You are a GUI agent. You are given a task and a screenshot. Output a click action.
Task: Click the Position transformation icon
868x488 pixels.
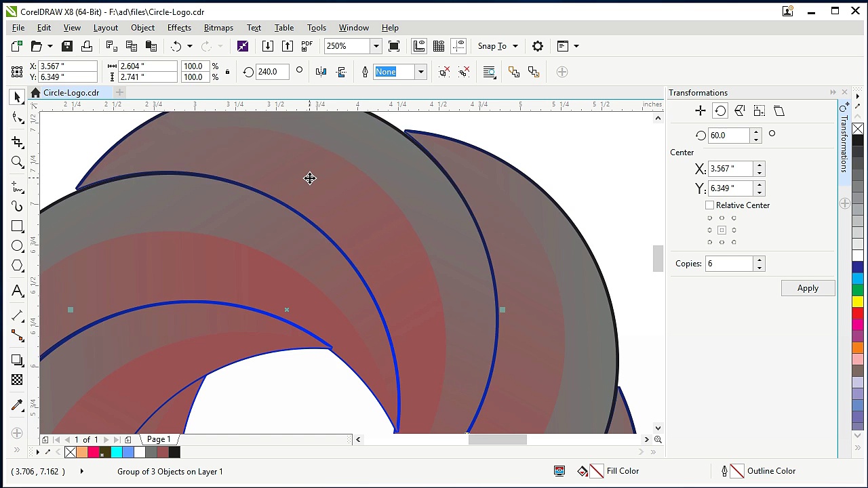701,111
